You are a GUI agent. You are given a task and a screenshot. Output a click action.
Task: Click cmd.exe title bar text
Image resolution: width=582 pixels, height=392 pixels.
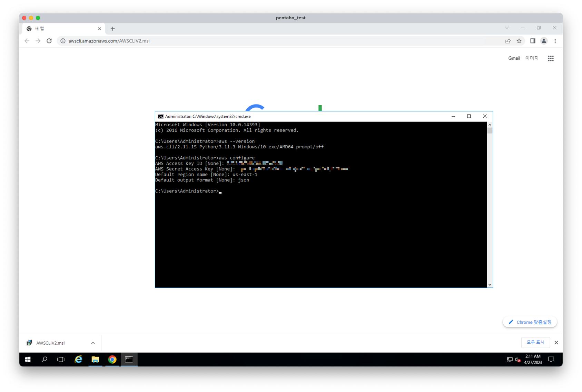[x=208, y=117]
